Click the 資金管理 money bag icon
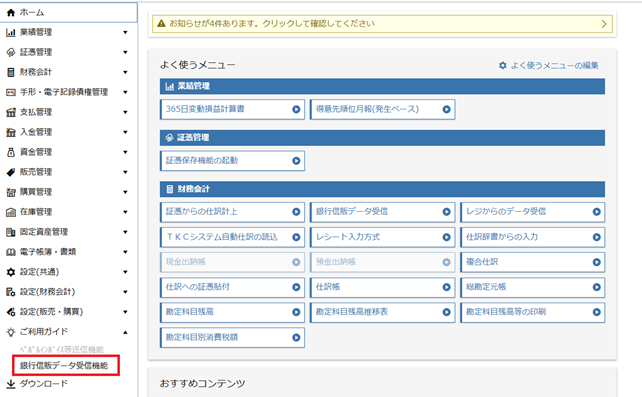 coord(11,152)
